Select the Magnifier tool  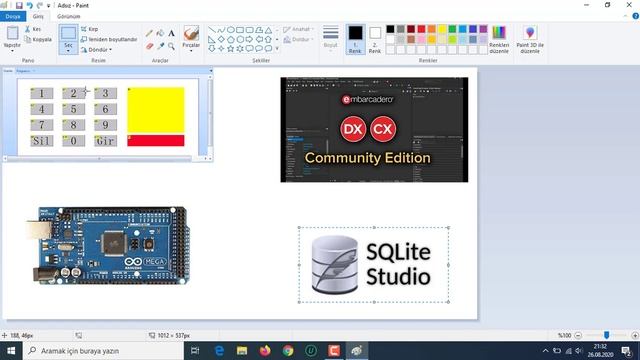[x=171, y=47]
